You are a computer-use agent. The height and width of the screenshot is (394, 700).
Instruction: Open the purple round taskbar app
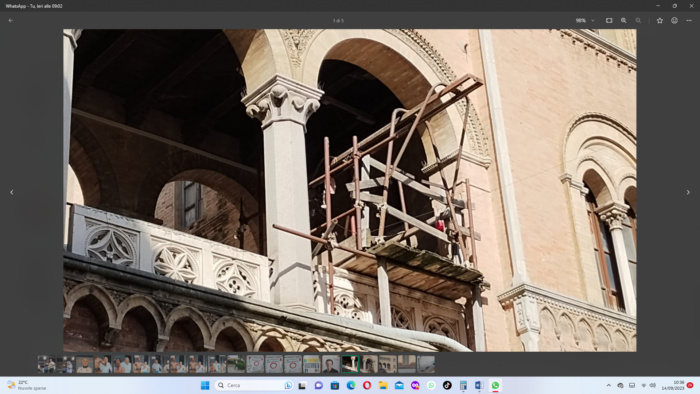pyautogui.click(x=415, y=386)
